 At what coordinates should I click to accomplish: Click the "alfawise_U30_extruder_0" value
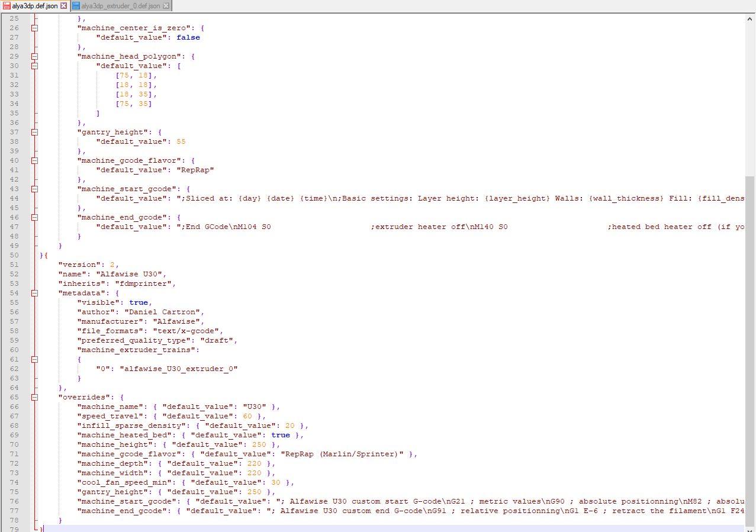tap(179, 369)
